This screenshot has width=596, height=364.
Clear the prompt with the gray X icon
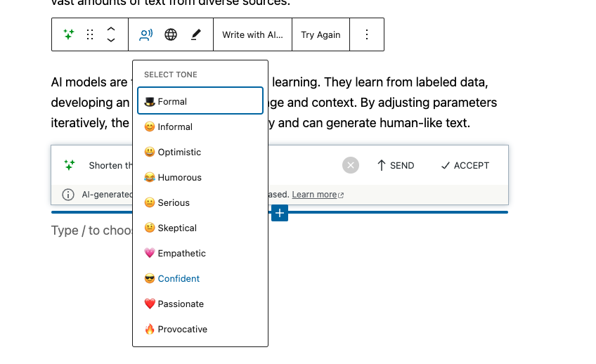(x=351, y=165)
